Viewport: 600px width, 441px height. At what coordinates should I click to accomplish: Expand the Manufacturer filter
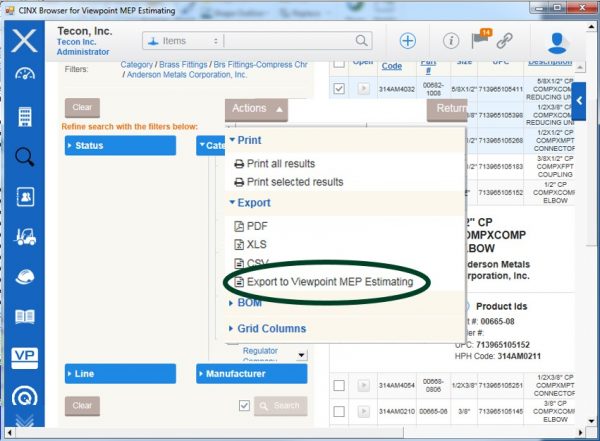pos(252,374)
